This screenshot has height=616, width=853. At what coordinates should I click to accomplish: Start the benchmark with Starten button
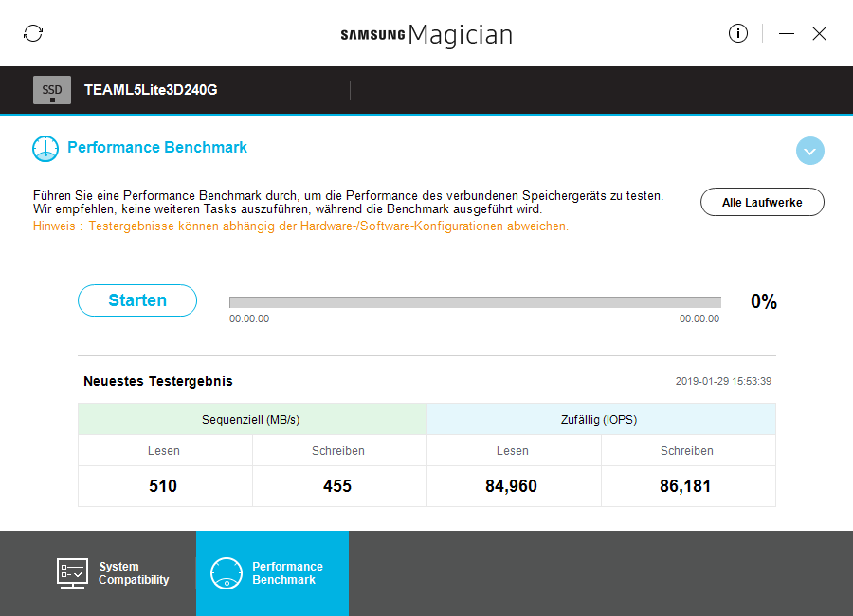coord(137,300)
